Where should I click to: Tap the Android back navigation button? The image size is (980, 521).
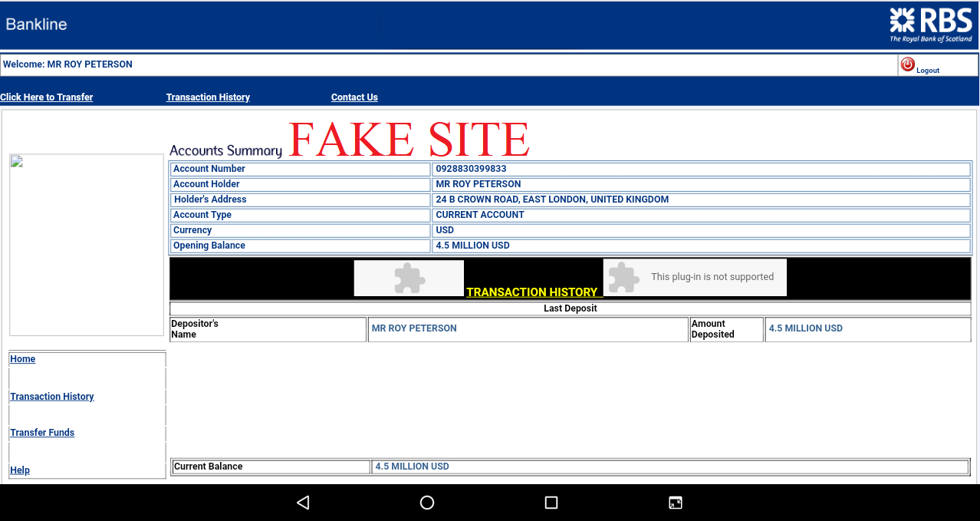303,503
